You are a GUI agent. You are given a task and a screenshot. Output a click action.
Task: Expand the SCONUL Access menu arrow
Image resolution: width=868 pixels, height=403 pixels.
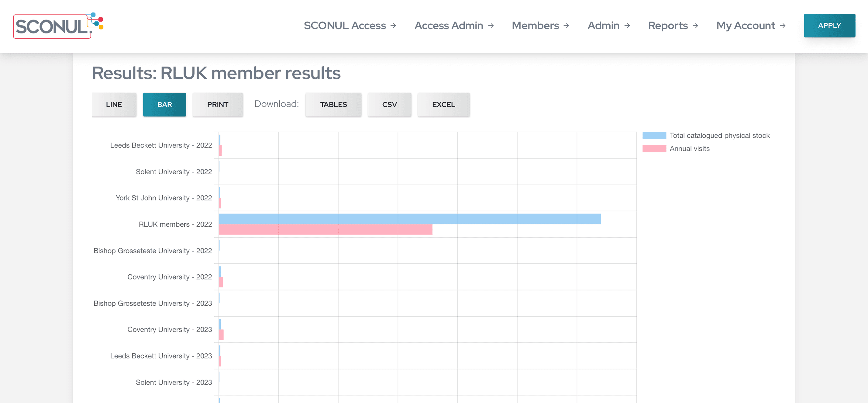(x=393, y=26)
